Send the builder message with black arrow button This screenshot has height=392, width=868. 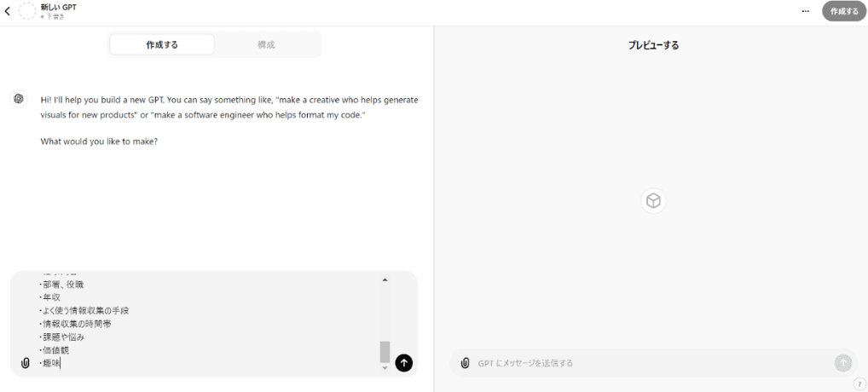[x=404, y=363]
